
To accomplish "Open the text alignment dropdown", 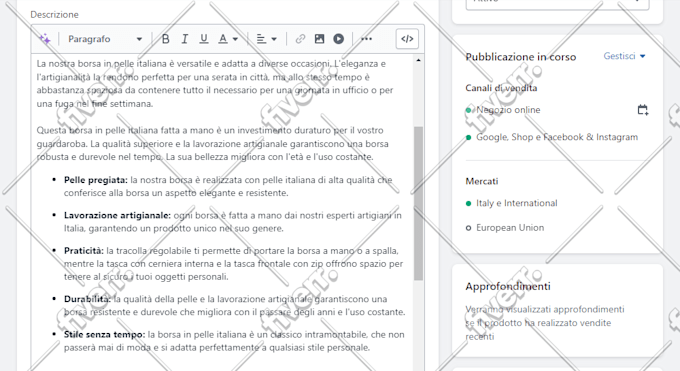I will pos(266,39).
